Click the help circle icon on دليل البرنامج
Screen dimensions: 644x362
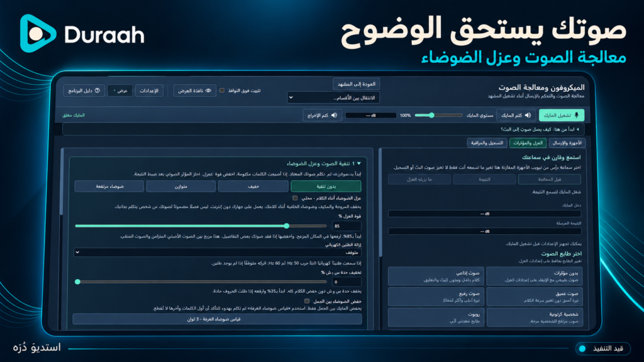click(x=97, y=90)
